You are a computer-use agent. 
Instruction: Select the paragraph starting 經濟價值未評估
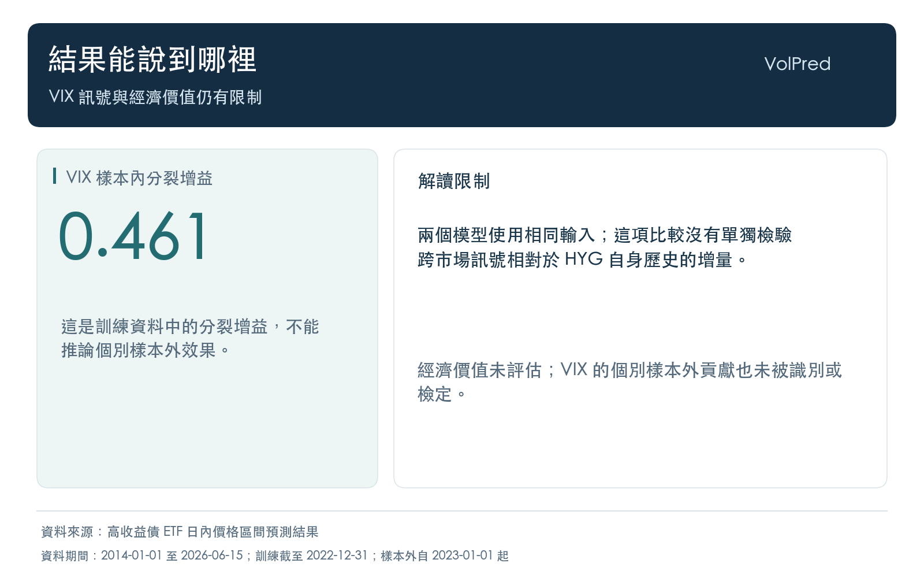[x=629, y=382]
